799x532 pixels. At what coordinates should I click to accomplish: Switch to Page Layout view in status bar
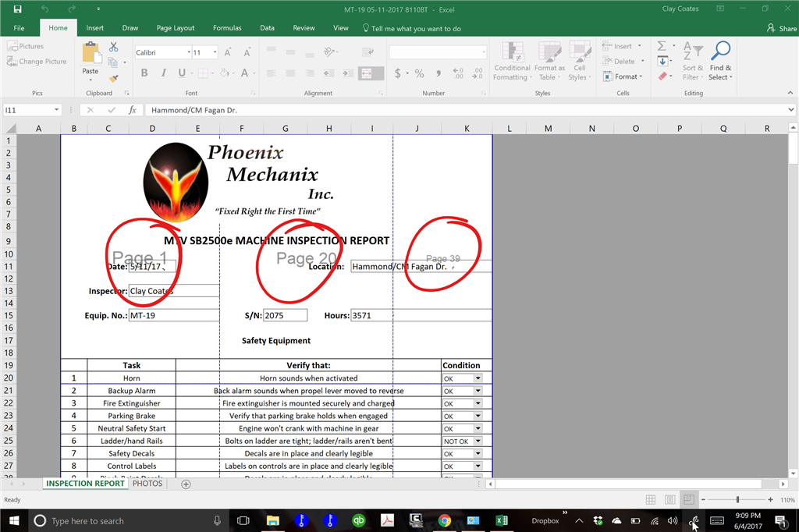click(670, 500)
